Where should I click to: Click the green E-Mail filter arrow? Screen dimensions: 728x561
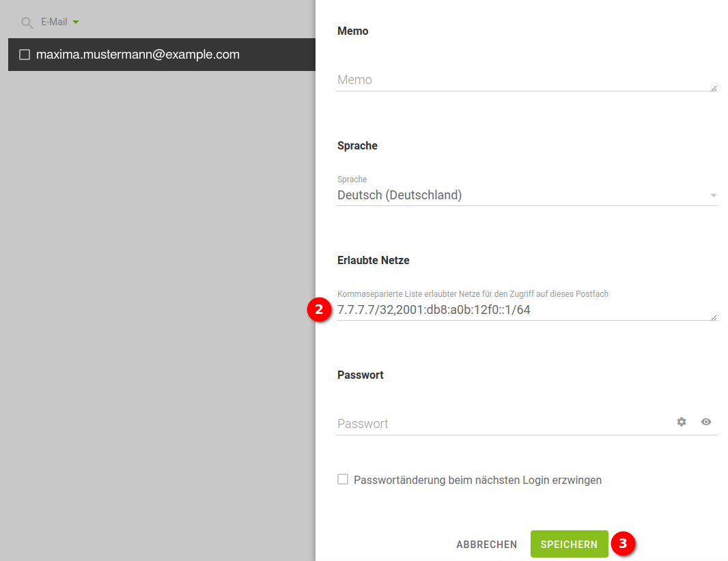pyautogui.click(x=76, y=23)
